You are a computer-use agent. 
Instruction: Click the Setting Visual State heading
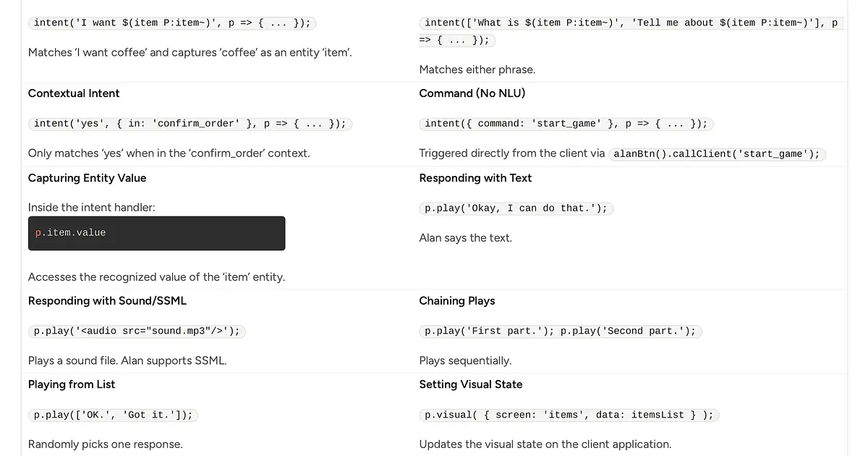coord(470,384)
